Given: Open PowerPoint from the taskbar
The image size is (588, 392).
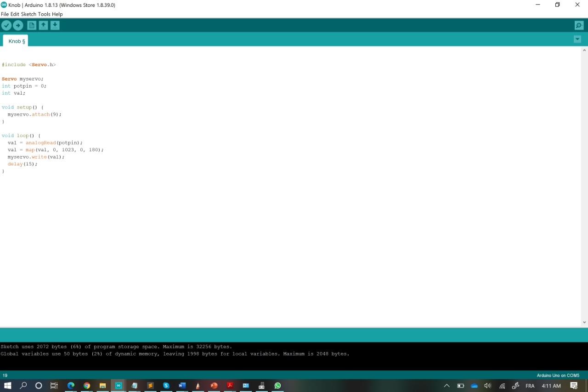Looking at the screenshot, I should click(214, 386).
